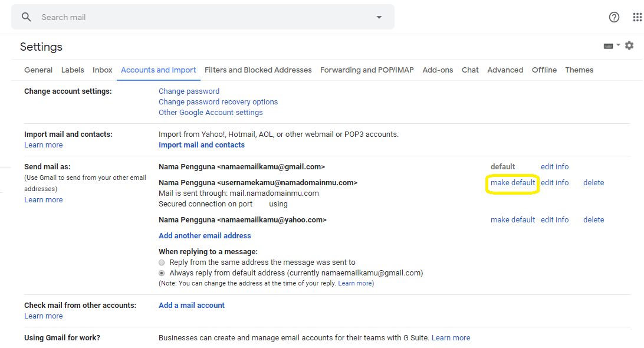Edit info for the gmail.com address
The height and width of the screenshot is (348, 644).
(x=554, y=167)
